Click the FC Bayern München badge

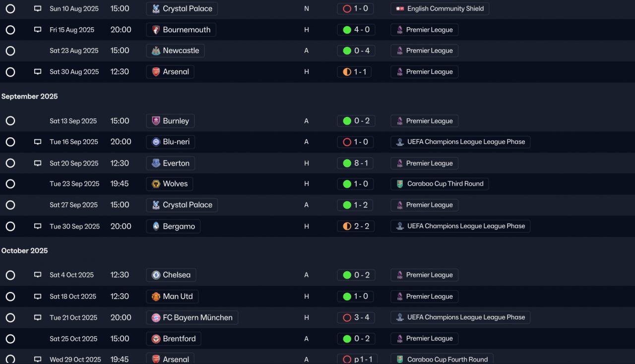pyautogui.click(x=156, y=318)
